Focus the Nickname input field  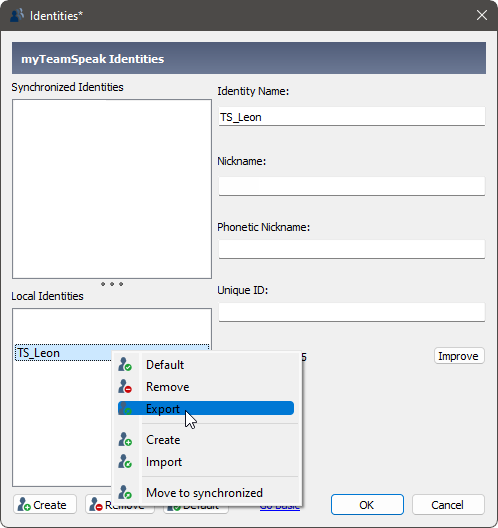coord(352,186)
